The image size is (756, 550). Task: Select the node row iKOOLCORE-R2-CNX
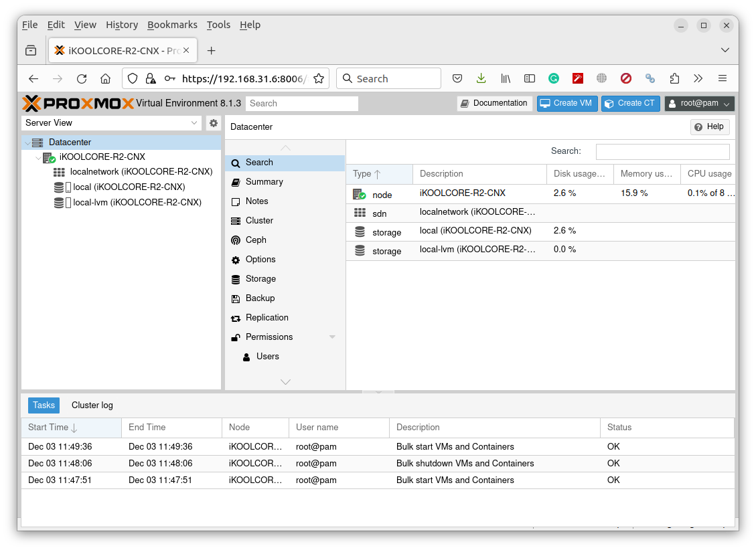point(540,193)
